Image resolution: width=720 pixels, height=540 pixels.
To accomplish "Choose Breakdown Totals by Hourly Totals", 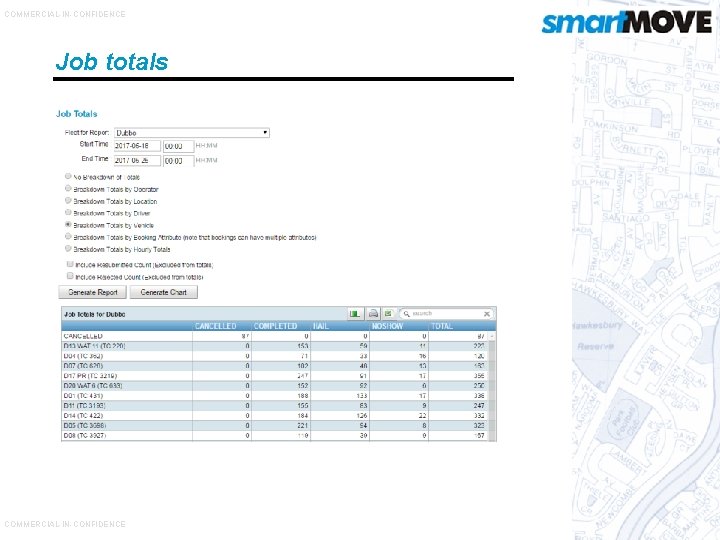I will click(68, 248).
